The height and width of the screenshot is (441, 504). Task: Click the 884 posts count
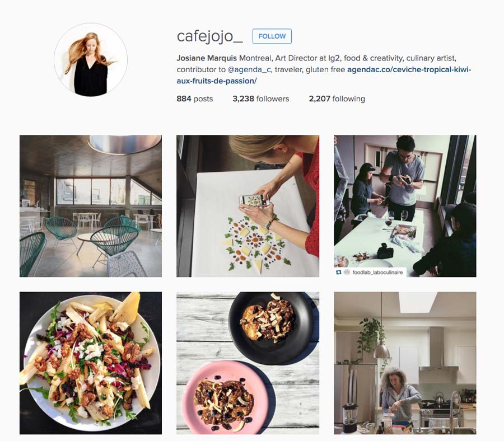195,98
